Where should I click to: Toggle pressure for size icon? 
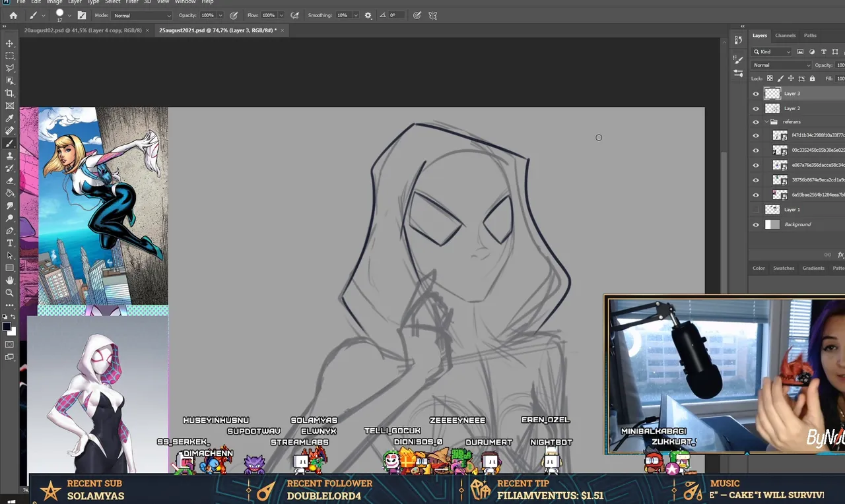click(x=417, y=15)
